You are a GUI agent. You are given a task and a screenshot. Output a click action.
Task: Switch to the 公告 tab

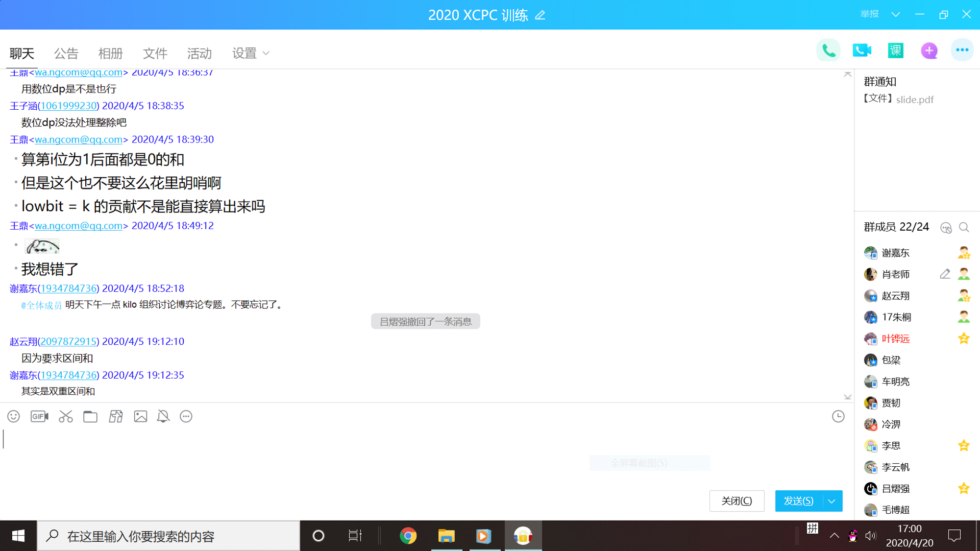click(x=66, y=53)
